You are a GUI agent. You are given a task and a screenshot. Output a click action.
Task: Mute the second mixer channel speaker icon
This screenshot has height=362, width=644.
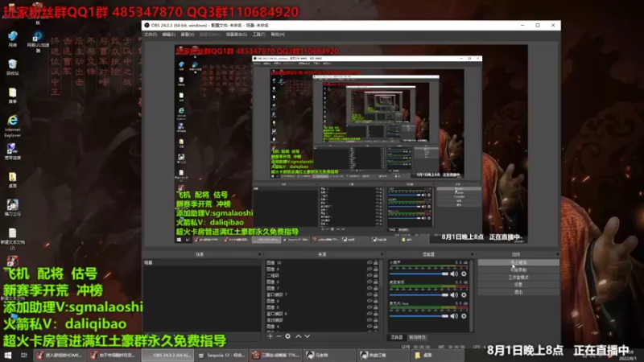[x=454, y=294]
